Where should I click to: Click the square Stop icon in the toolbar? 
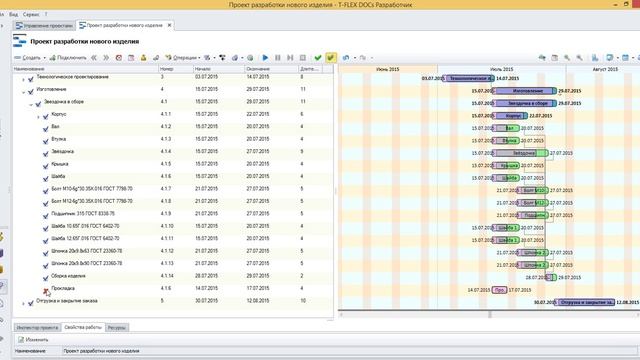(x=302, y=58)
